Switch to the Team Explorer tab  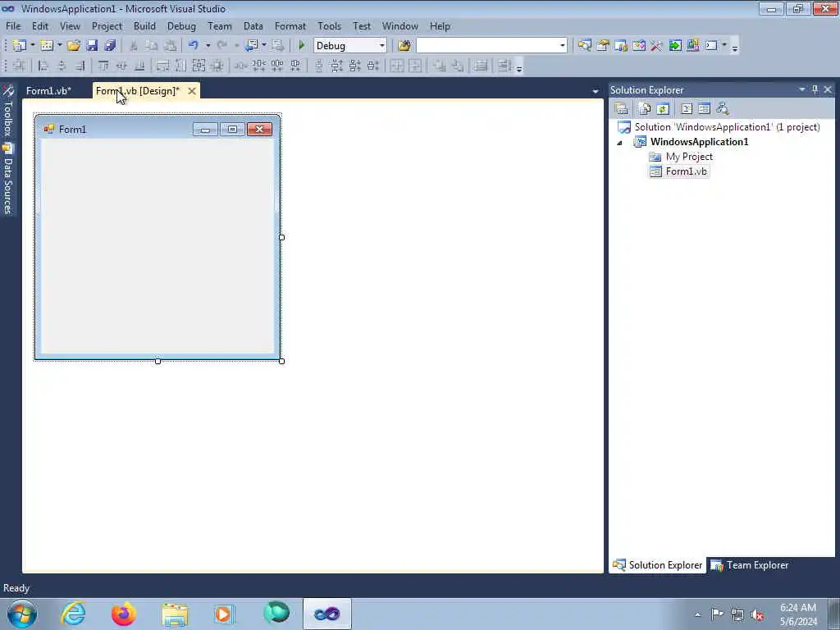(x=750, y=565)
